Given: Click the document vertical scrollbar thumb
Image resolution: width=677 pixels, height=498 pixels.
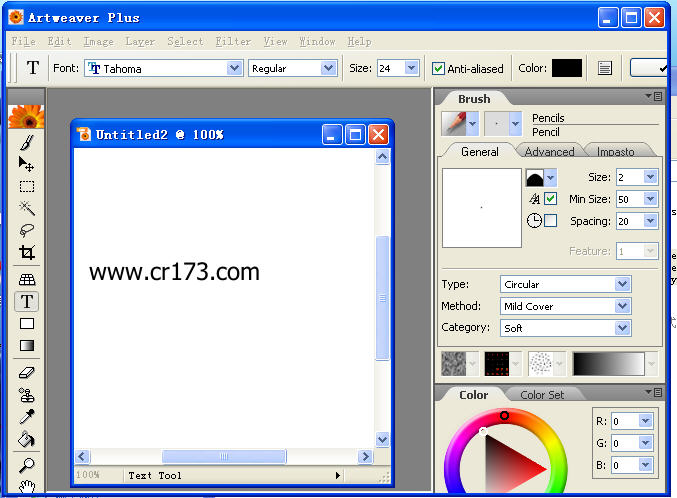Looking at the screenshot, I should coord(382,298).
